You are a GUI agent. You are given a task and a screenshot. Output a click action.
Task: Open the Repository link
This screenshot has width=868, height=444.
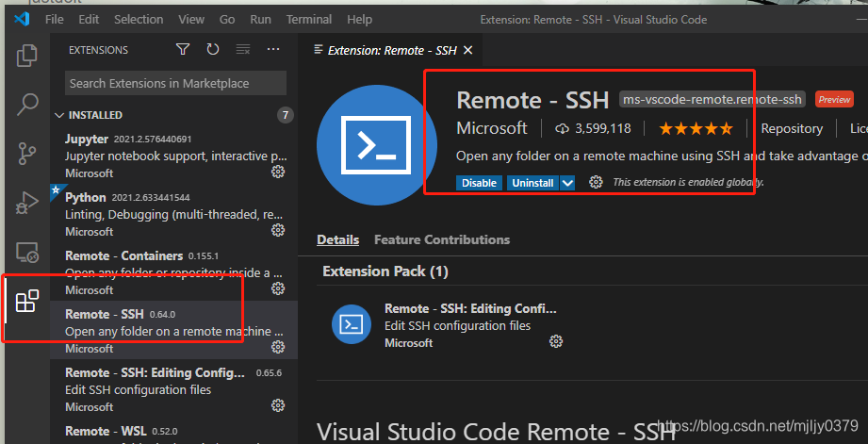click(792, 129)
